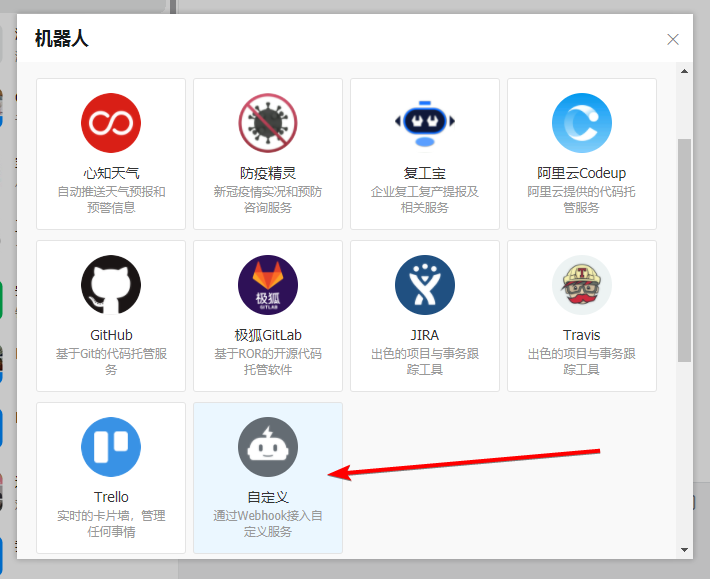Image resolution: width=710 pixels, height=579 pixels.
Task: Pick the Travis mascot icon
Action: pos(582,285)
